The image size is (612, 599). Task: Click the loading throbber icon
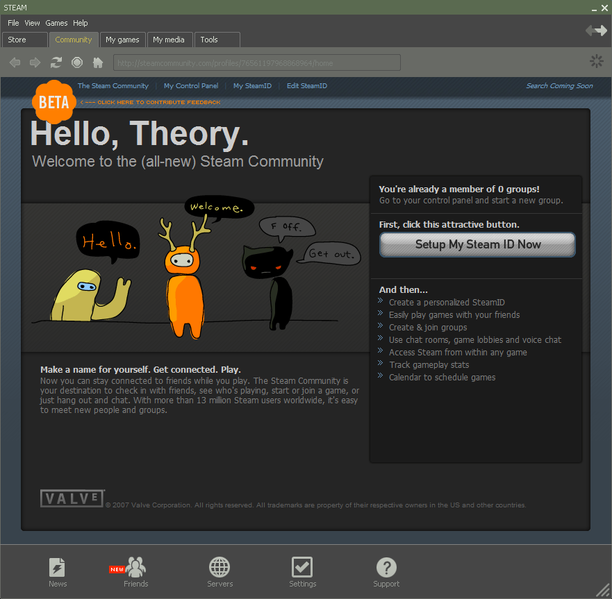(596, 61)
